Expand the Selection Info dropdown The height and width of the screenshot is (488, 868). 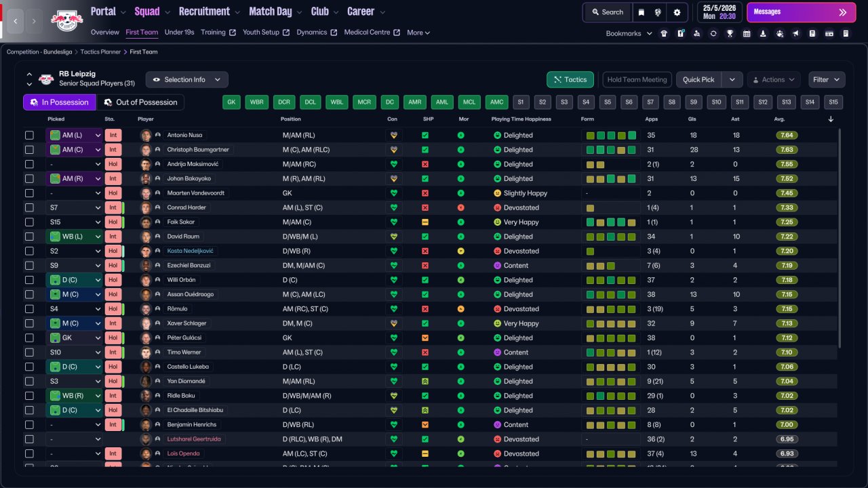187,80
